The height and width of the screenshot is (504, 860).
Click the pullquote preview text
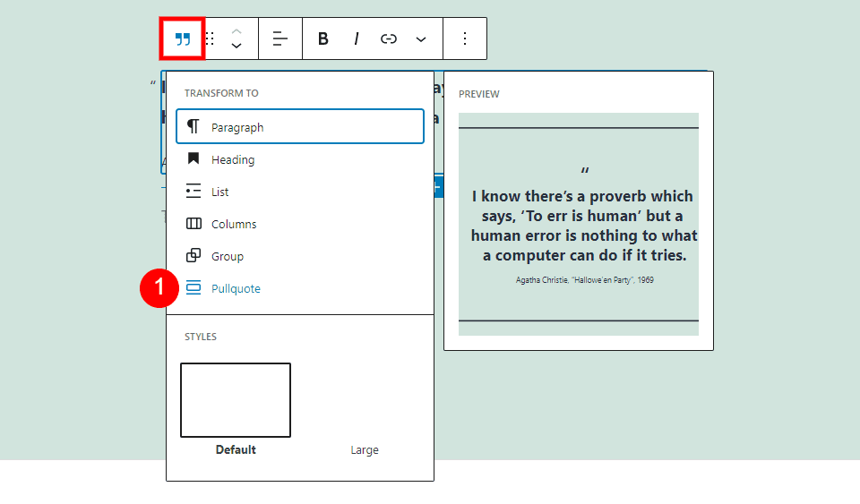click(x=583, y=226)
